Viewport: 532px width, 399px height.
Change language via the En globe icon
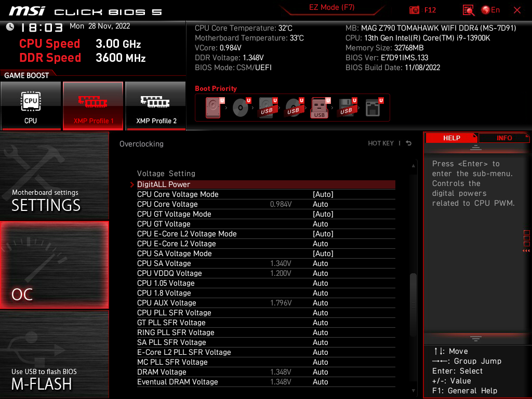click(490, 10)
